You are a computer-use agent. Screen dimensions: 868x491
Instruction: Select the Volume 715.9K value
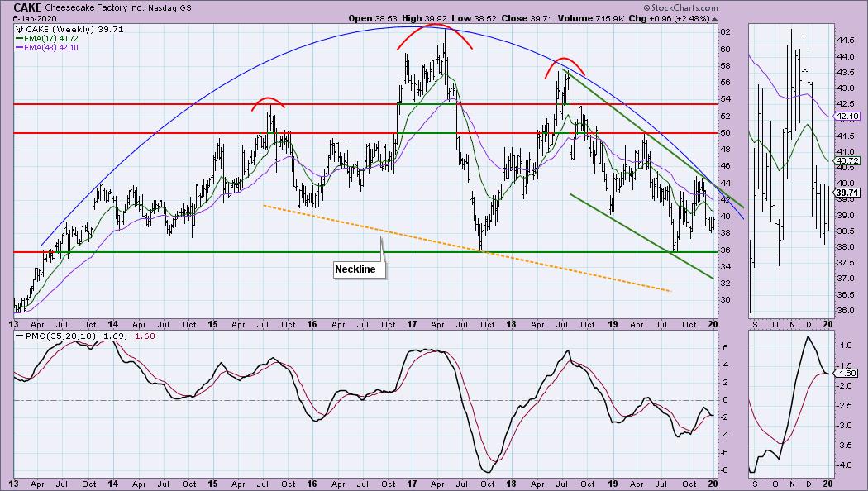[x=591, y=18]
